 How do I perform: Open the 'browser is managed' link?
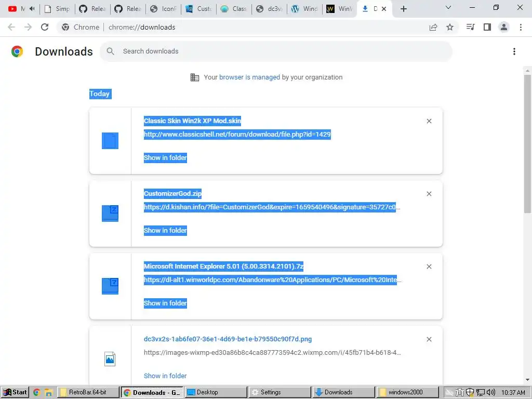tap(249, 77)
